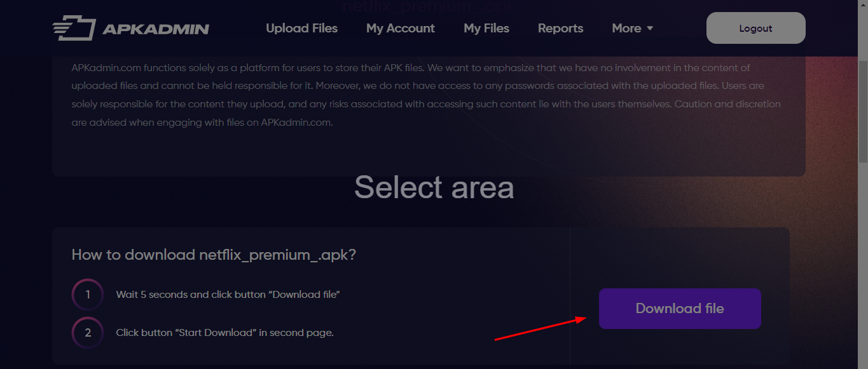Click the step 2 circle icon
The image size is (868, 369).
88,333
